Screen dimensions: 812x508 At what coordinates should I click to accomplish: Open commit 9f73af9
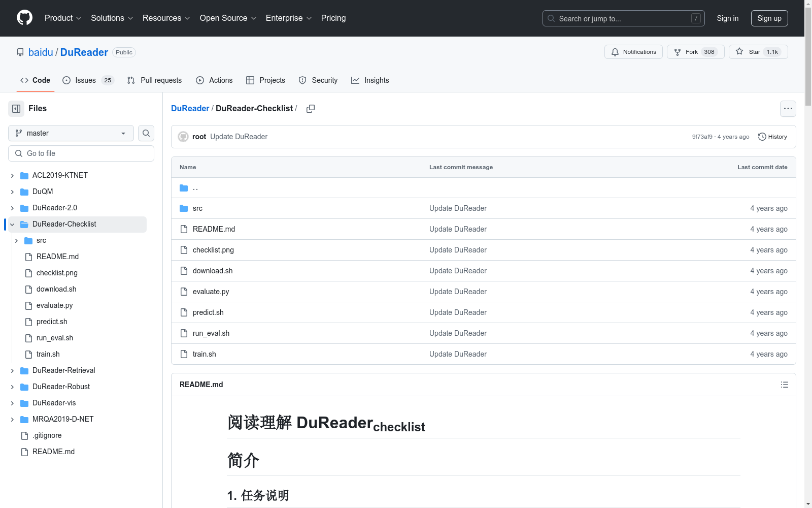pyautogui.click(x=702, y=137)
